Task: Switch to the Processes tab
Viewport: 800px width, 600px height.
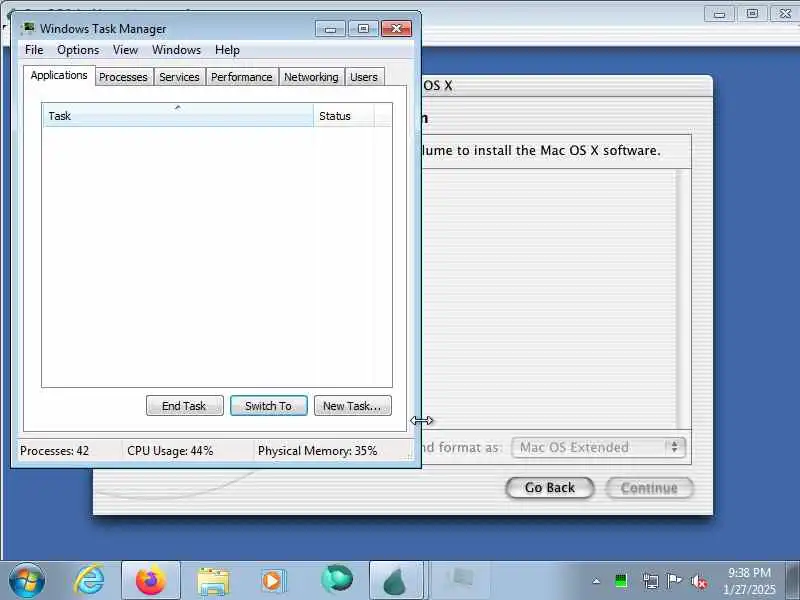Action: click(x=123, y=77)
